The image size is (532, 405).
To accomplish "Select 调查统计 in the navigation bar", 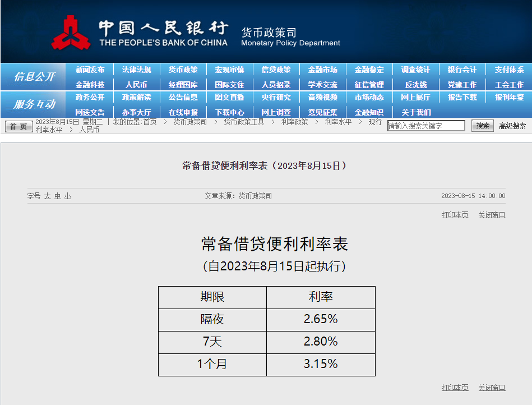I will [415, 70].
